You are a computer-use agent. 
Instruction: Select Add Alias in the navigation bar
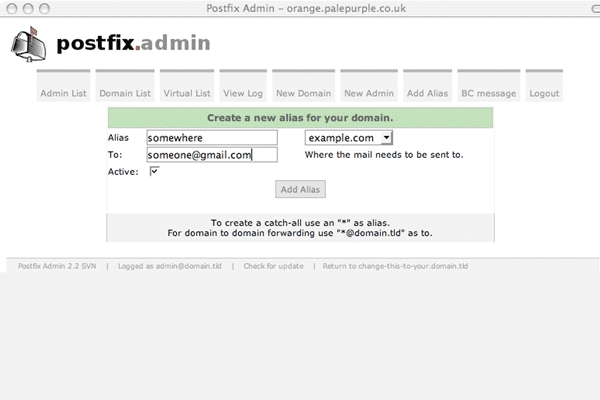tap(428, 93)
